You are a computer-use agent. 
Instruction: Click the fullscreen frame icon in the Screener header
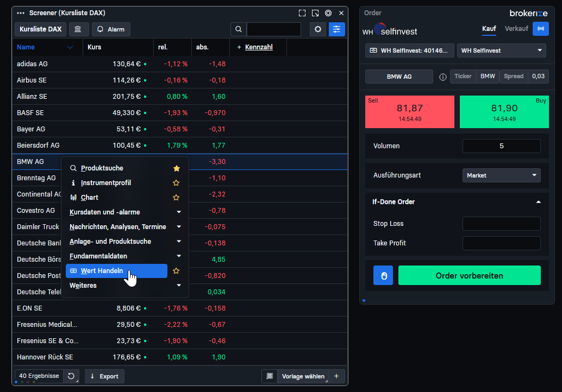(x=302, y=13)
